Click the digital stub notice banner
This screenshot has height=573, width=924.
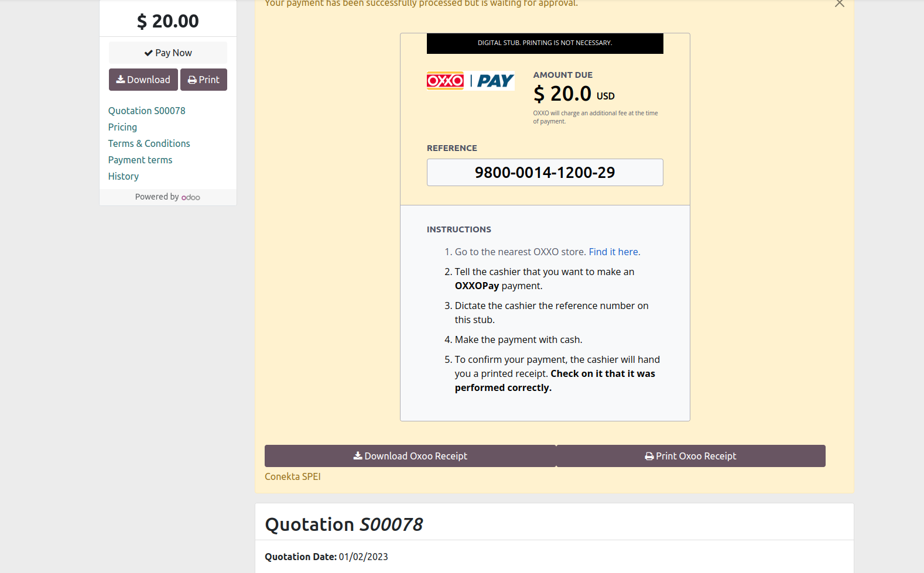pyautogui.click(x=545, y=43)
